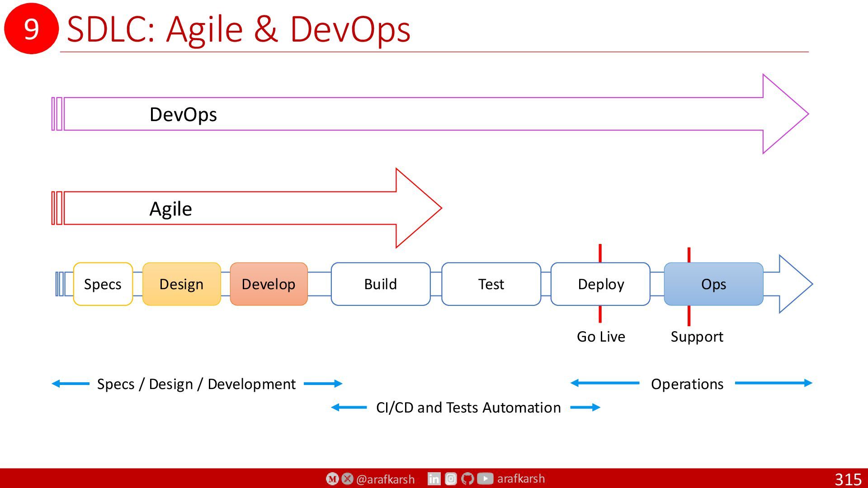The height and width of the screenshot is (488, 868).
Task: Select the Build stage box
Action: (381, 284)
